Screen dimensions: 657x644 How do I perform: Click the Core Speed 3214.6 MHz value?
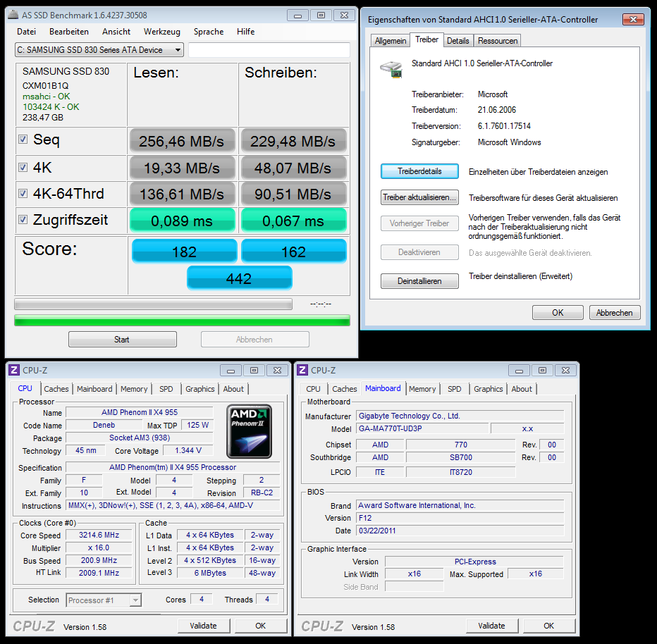click(99, 535)
